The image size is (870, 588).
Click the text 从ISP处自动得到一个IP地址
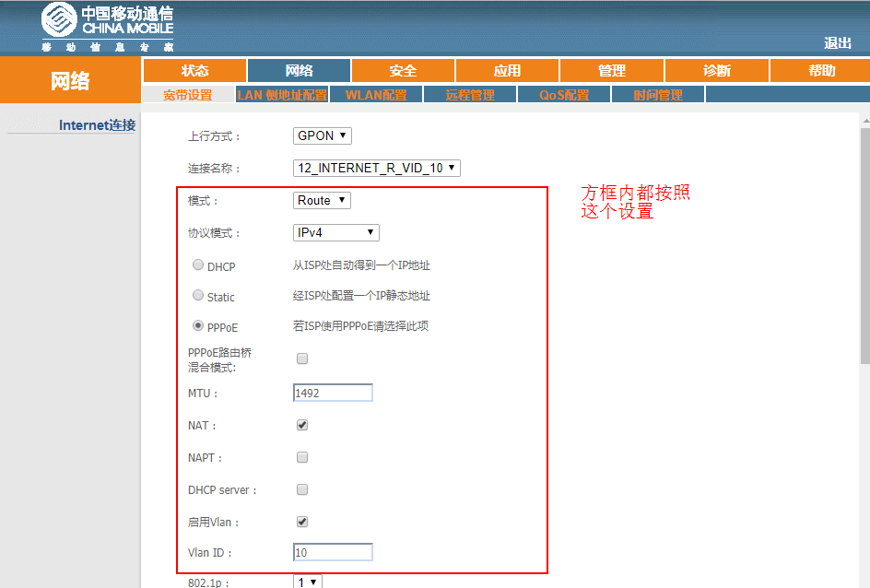(x=361, y=265)
